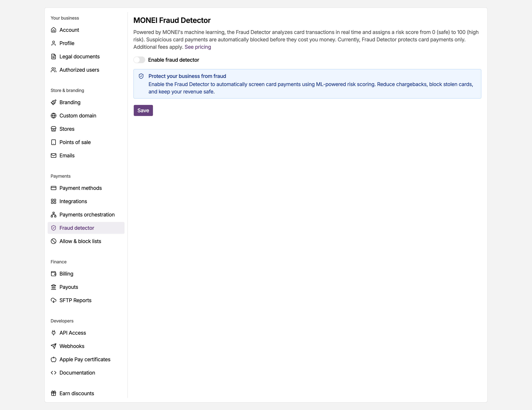Screen dimensions: 532x410
Task: Click the Apple Pay certificates apple icon
Action: [54, 359]
